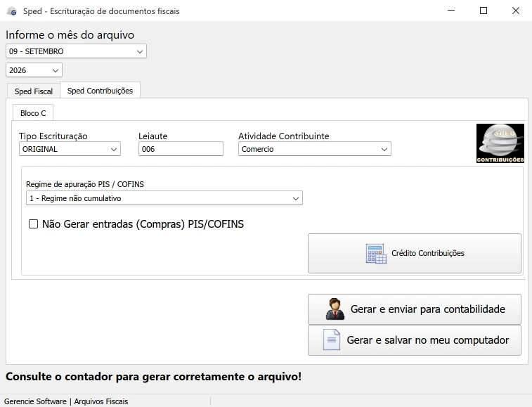The height and width of the screenshot is (407, 532).
Task: Click the document page icon on save button
Action: pyautogui.click(x=332, y=340)
